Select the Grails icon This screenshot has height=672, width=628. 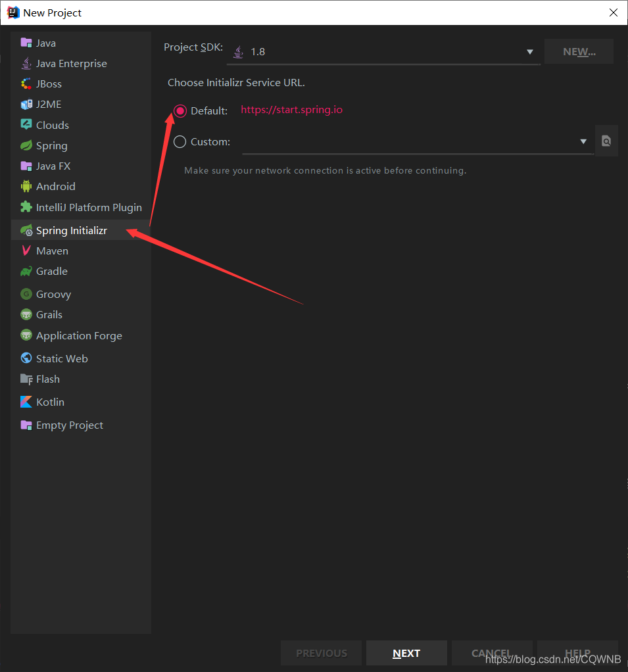pyautogui.click(x=26, y=314)
